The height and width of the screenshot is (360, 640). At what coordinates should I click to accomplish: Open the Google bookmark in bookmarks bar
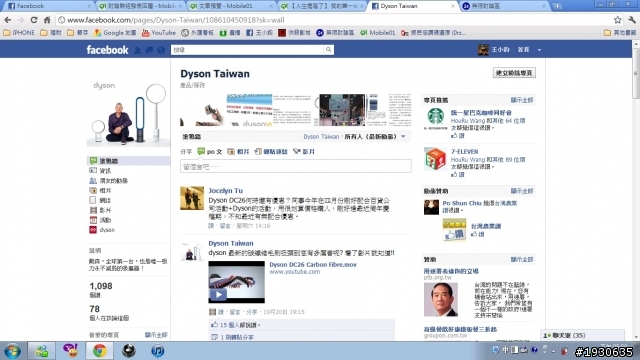pos(115,33)
